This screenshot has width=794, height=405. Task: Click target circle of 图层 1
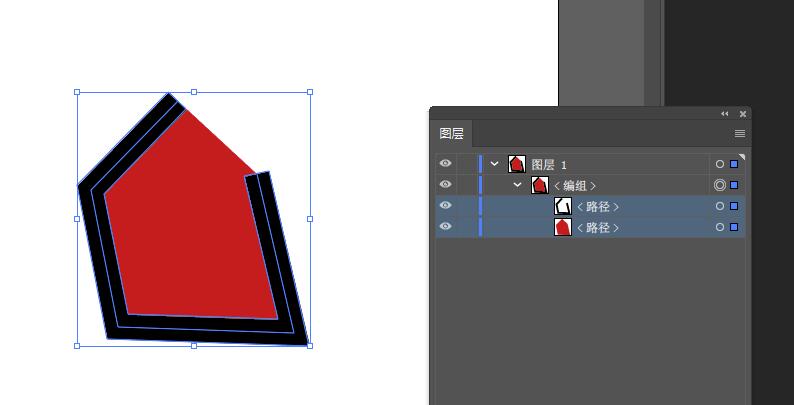pyautogui.click(x=720, y=164)
